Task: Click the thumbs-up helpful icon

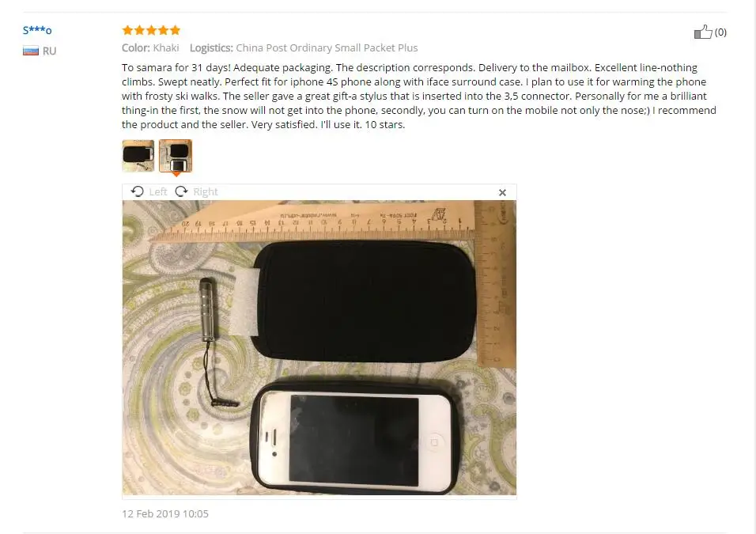Action: [703, 32]
